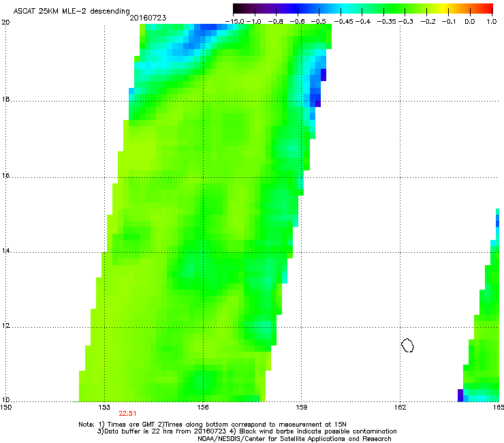Click the longitude axis label 159

coord(302,408)
